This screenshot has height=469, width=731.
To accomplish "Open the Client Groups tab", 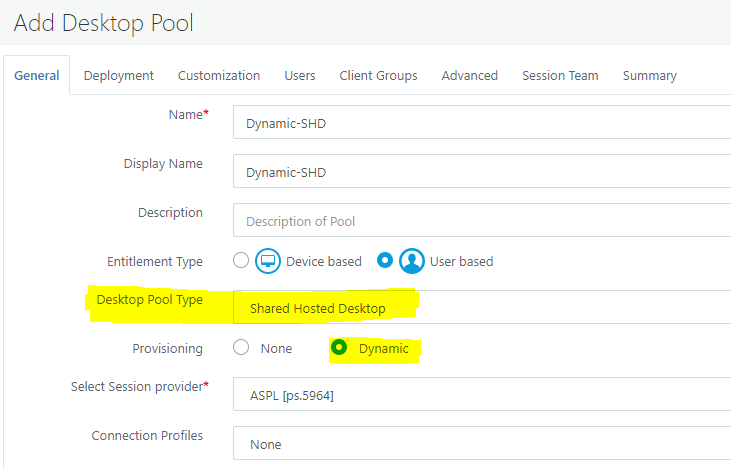I will click(378, 76).
